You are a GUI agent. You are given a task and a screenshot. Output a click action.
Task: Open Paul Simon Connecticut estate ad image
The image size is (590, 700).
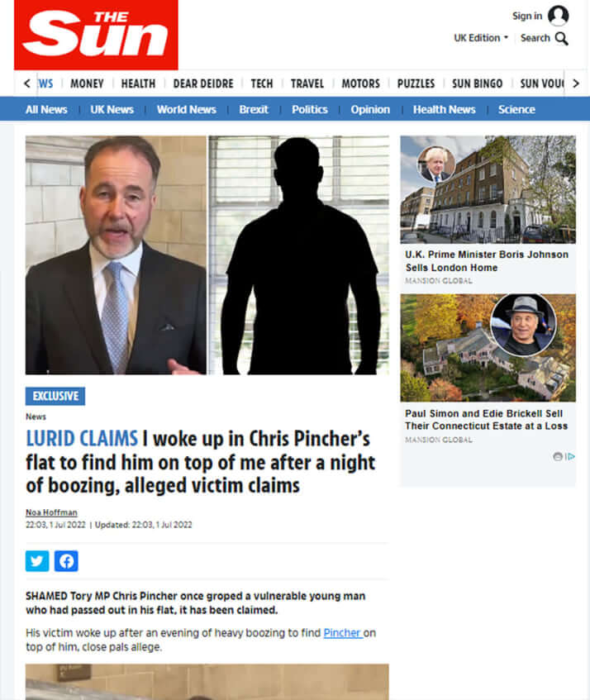coord(488,348)
